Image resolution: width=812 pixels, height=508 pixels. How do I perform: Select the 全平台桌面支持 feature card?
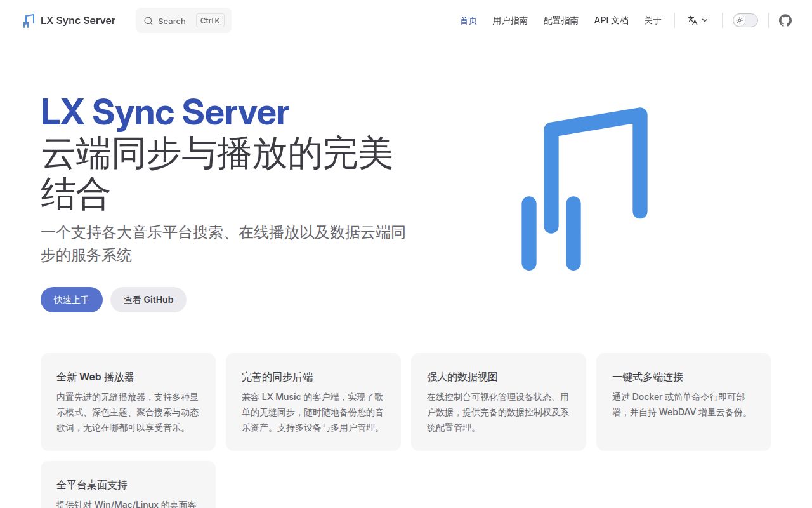(128, 485)
